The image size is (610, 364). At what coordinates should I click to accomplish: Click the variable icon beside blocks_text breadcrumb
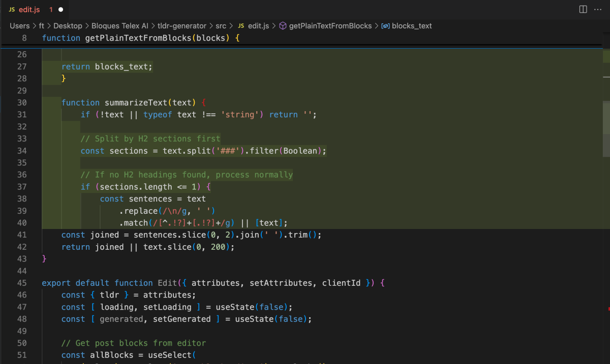coord(387,26)
